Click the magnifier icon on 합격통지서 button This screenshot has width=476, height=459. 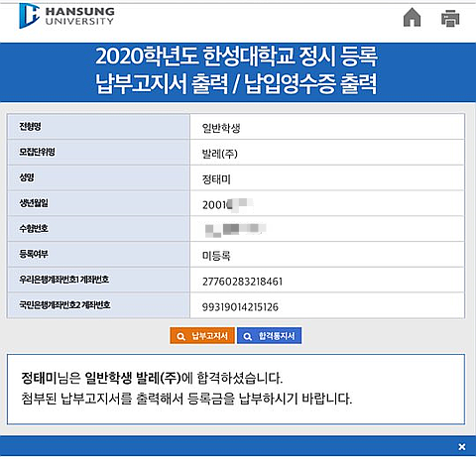point(247,336)
